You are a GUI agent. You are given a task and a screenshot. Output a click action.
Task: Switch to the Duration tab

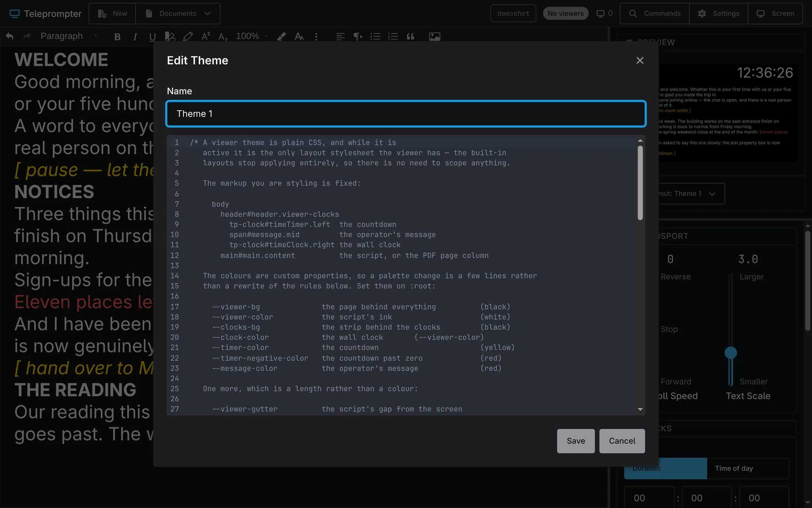665,468
